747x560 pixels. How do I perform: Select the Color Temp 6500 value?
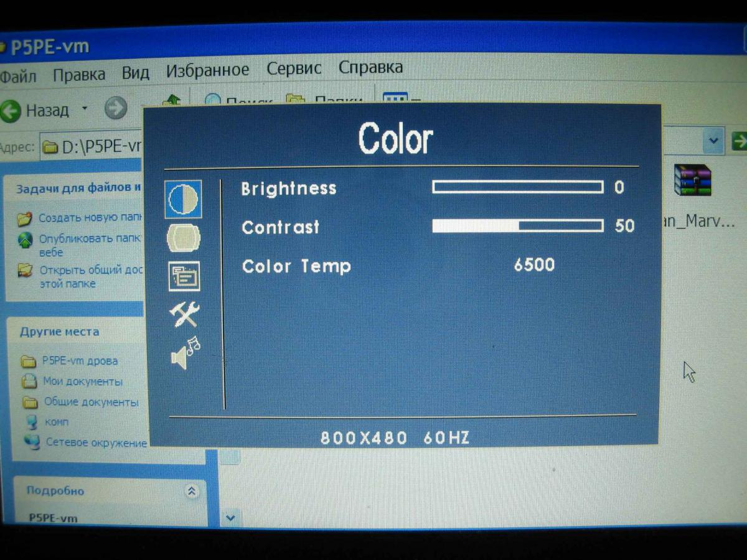pyautogui.click(x=534, y=265)
